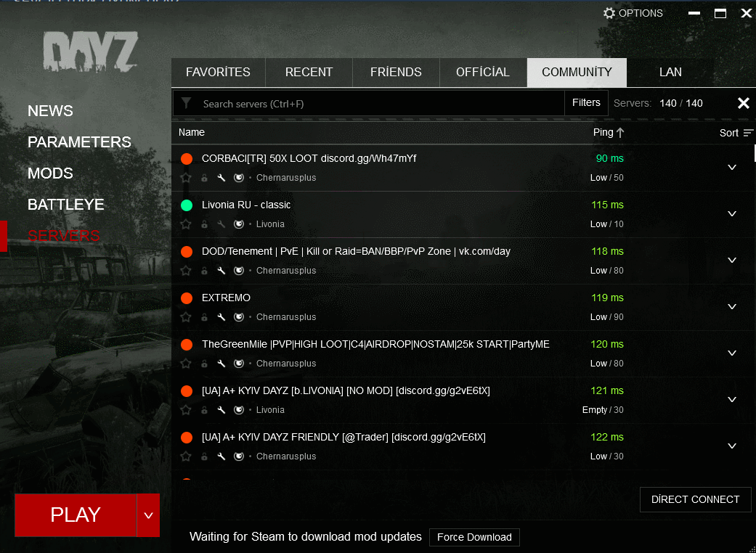Favorite the Livonia RU - classic server star
Viewport: 756px width, 553px height.
coord(186,224)
